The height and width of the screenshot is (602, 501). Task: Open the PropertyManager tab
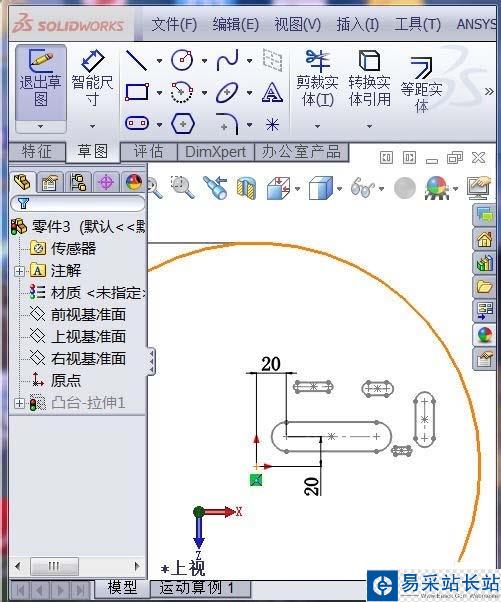(51, 182)
